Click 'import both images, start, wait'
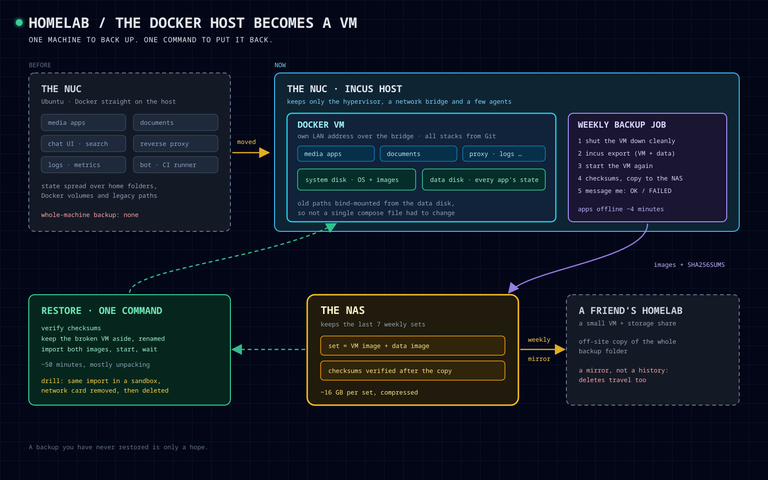This screenshot has height=480, width=768. pos(99,350)
